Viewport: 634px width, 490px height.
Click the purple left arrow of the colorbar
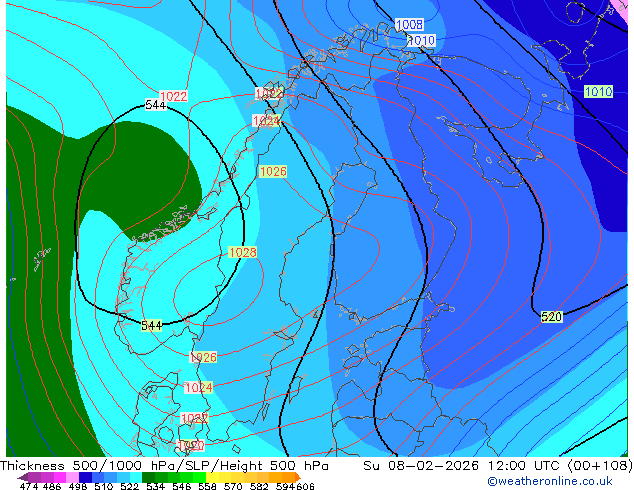pyautogui.click(x=23, y=477)
